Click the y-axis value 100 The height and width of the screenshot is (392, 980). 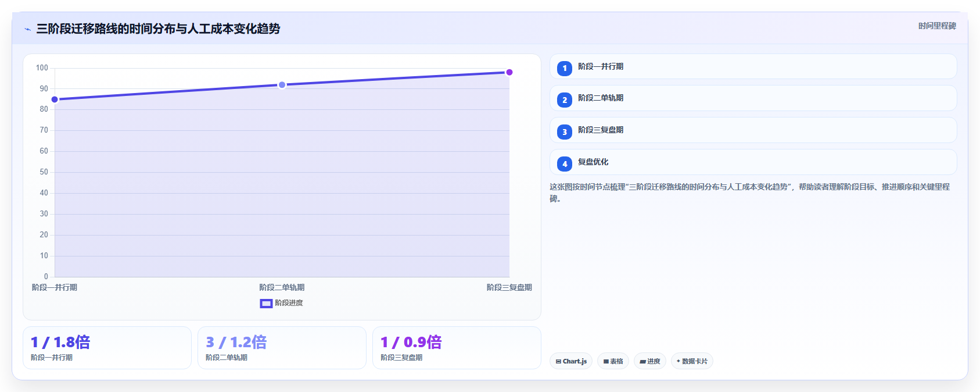click(x=42, y=67)
